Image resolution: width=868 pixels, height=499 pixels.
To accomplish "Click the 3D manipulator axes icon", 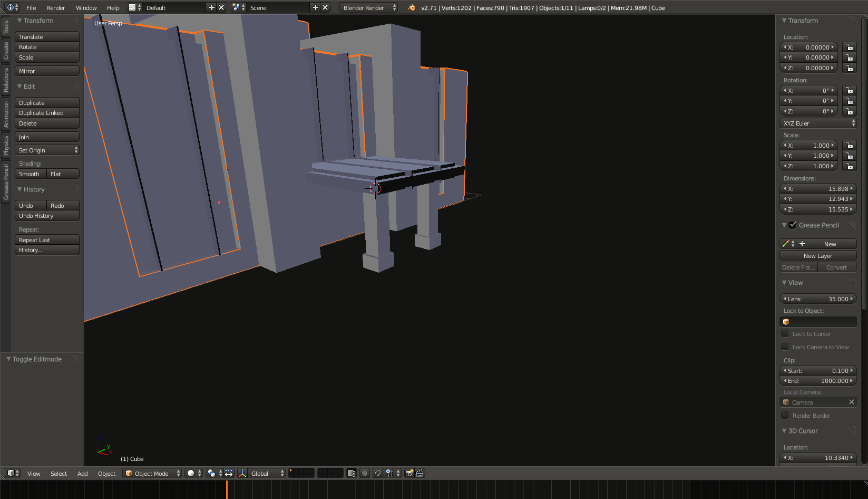I will [242, 474].
